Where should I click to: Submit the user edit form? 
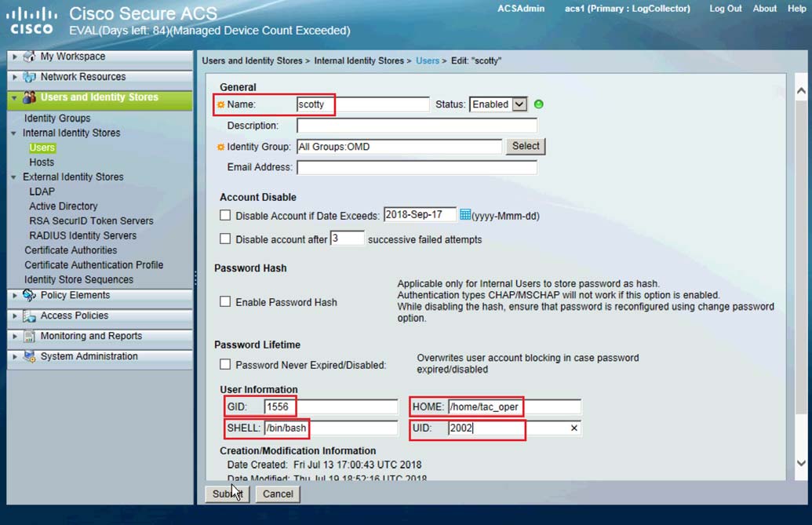(226, 494)
